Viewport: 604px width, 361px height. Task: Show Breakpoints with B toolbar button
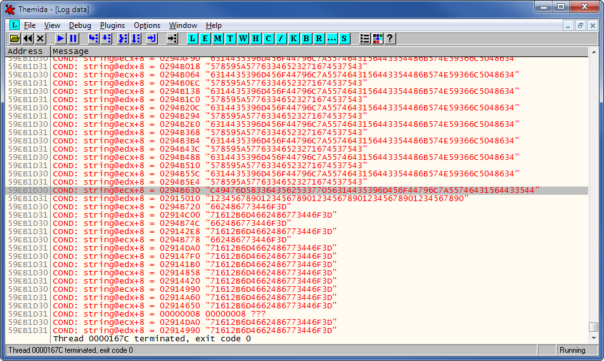[307, 39]
